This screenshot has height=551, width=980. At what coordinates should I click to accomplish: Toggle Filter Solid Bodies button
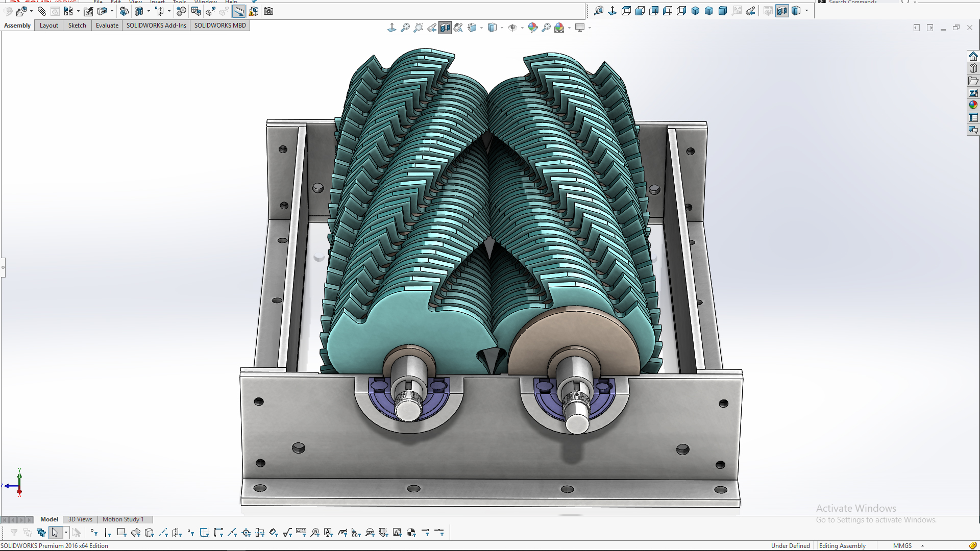click(x=149, y=533)
